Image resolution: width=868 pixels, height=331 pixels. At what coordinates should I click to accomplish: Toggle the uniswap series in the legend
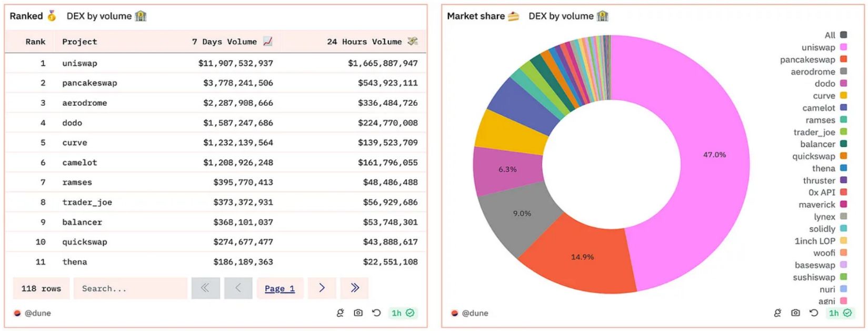click(x=824, y=47)
